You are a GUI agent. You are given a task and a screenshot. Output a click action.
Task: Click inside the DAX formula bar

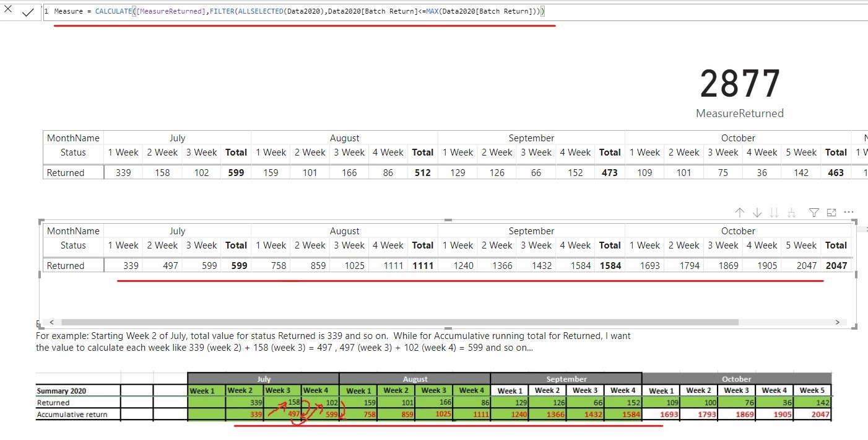click(x=455, y=12)
